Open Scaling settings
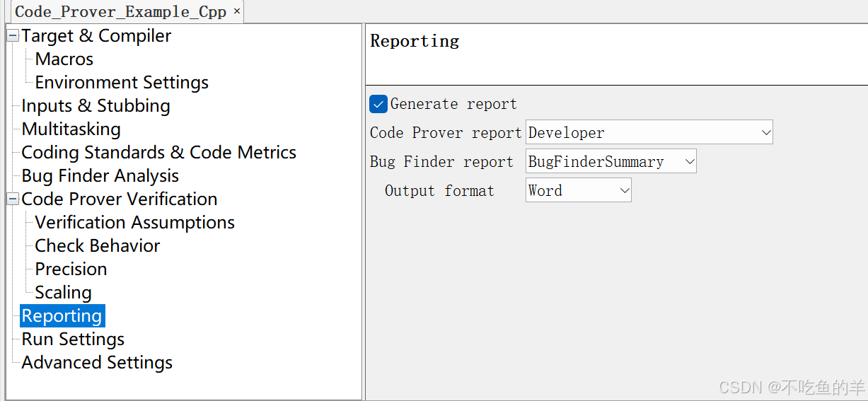868x401 pixels. [x=63, y=293]
